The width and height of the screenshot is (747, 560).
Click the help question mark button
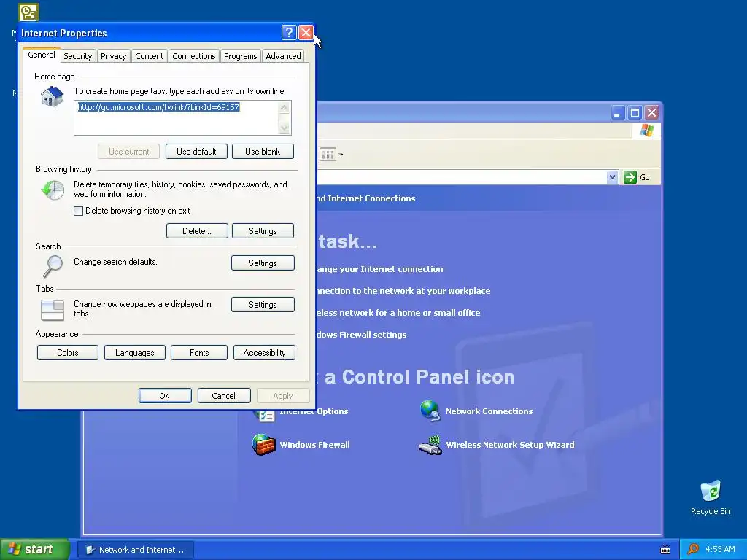pos(289,32)
